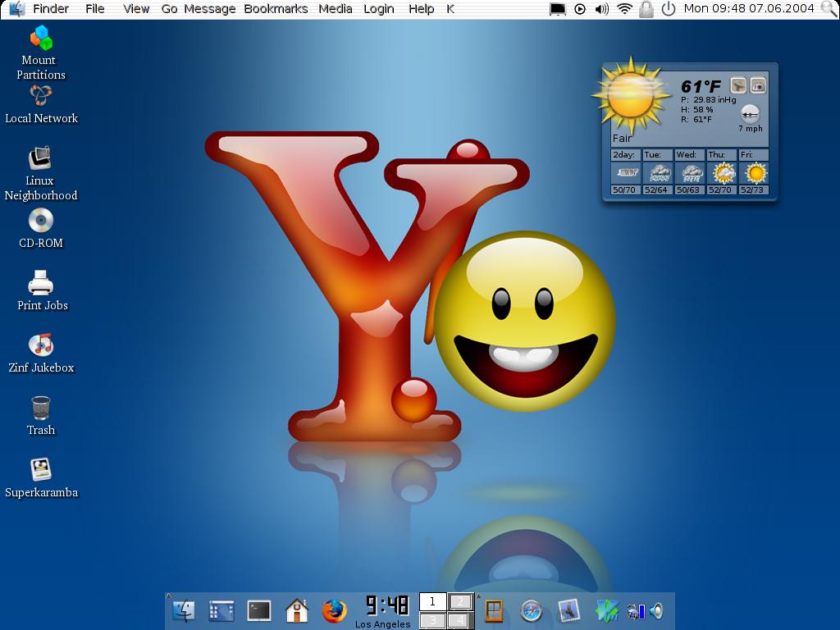Click the 2day forecast icon

628,173
